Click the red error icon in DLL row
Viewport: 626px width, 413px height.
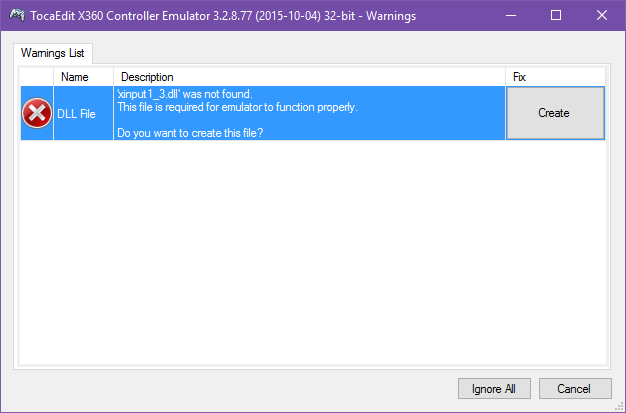(x=37, y=113)
